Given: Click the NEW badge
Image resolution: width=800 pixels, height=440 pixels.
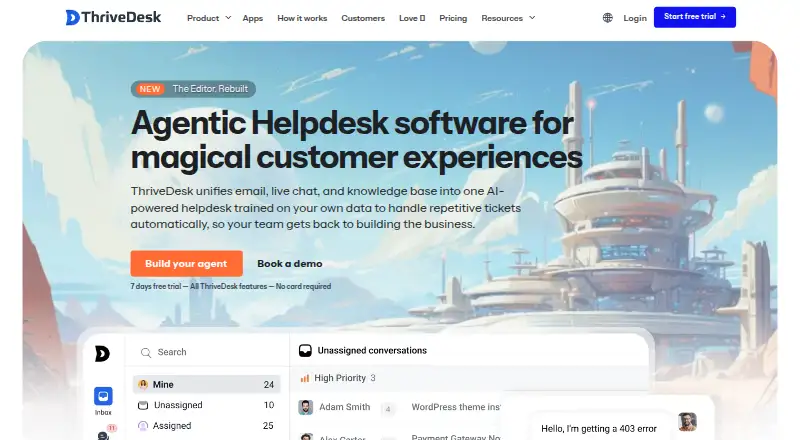Looking at the screenshot, I should [x=149, y=89].
